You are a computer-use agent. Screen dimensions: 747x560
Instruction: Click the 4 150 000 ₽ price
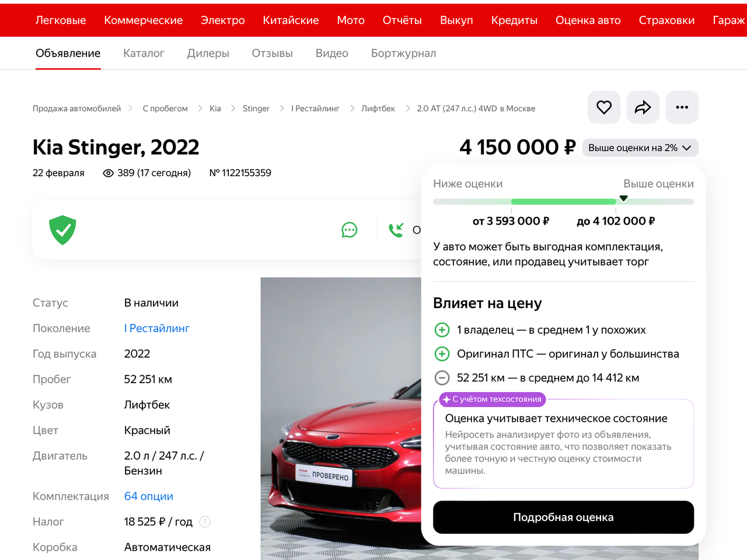point(518,148)
